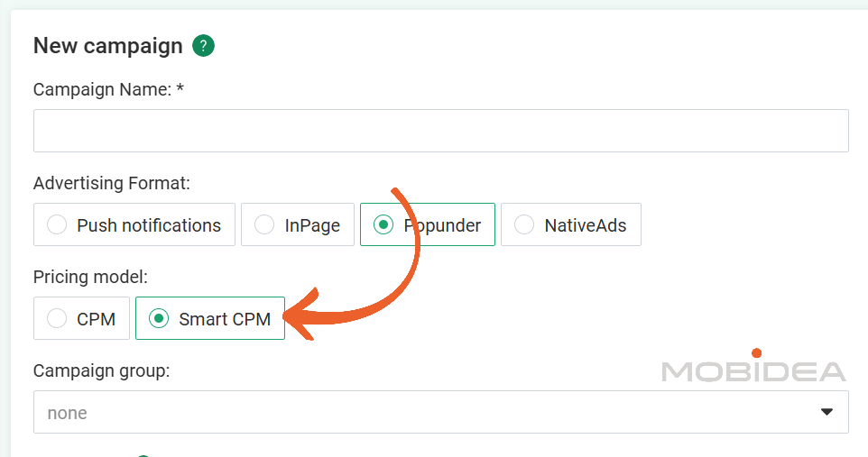
Task: Click the 'Campaign Name: *' label
Action: [x=108, y=89]
